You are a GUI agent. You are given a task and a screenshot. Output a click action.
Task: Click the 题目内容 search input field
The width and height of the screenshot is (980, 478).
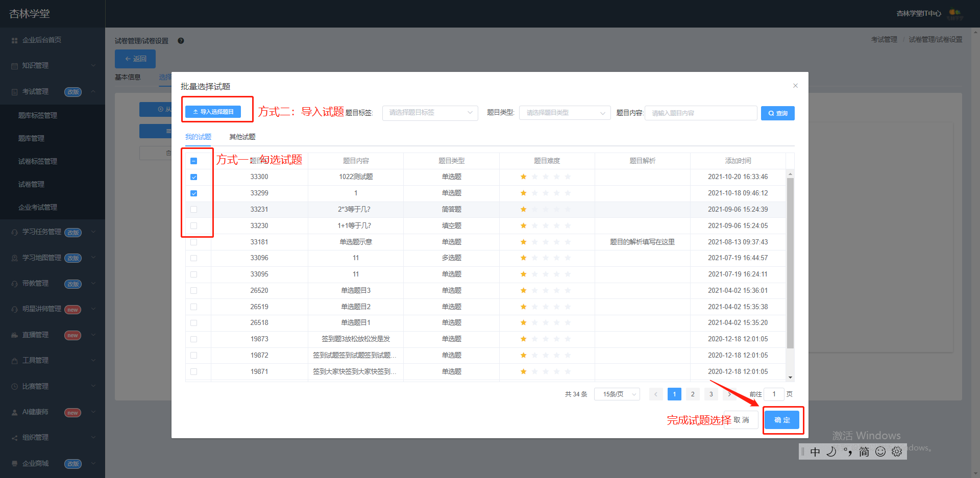tap(700, 113)
